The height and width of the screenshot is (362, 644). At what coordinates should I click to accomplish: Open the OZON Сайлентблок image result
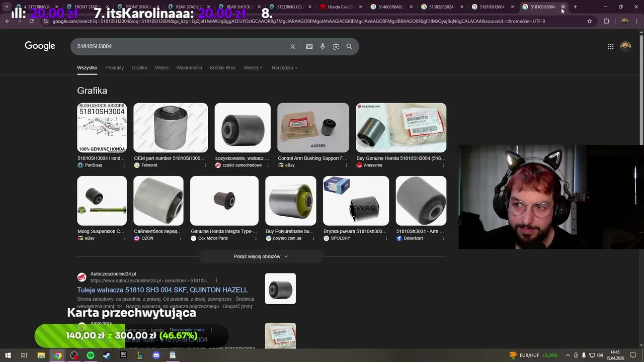coord(158,201)
